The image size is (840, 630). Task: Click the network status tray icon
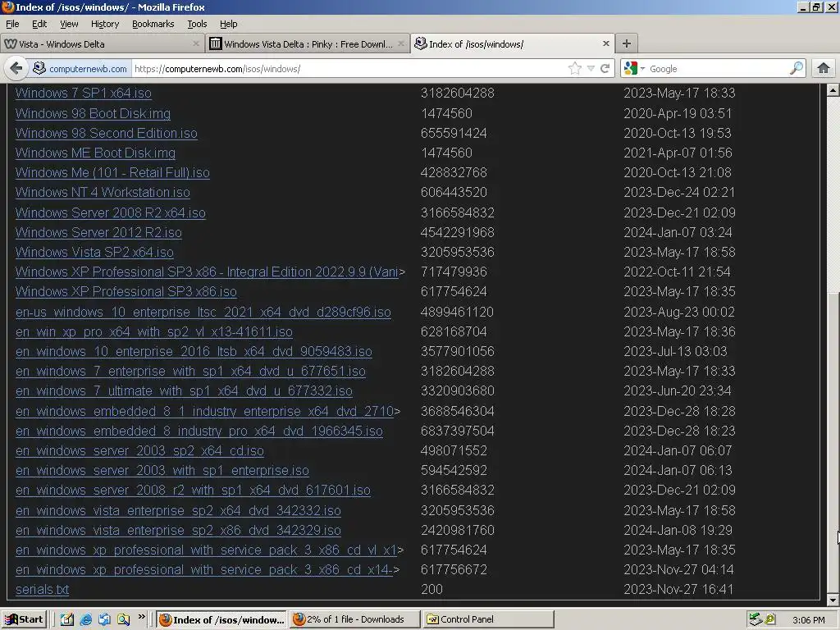point(756,619)
